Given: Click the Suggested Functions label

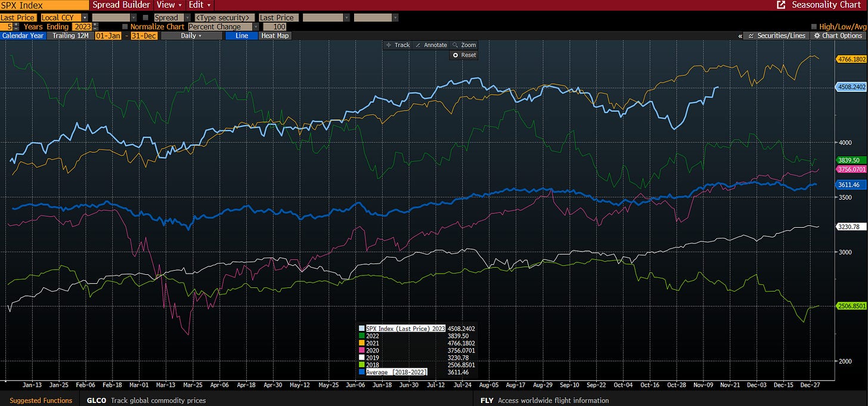Looking at the screenshot, I should pos(41,401).
